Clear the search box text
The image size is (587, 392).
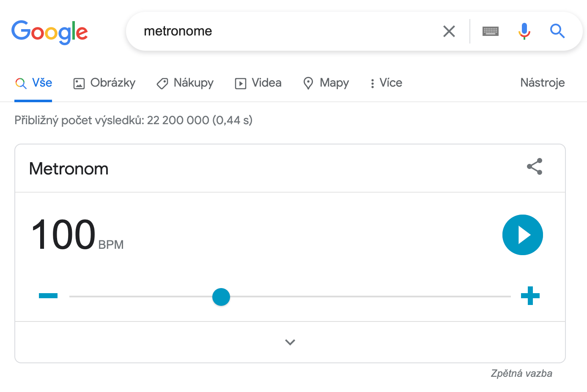pos(449,31)
